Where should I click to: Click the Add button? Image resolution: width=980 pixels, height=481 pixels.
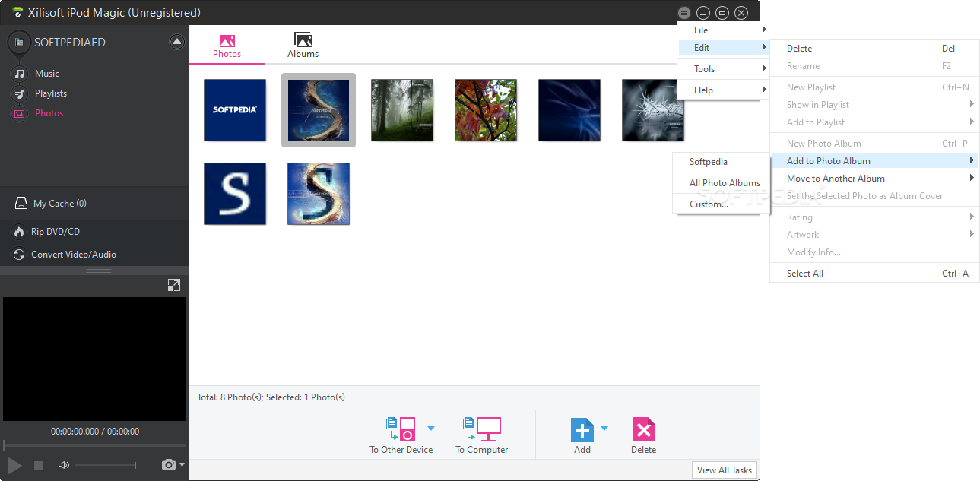[x=582, y=435]
